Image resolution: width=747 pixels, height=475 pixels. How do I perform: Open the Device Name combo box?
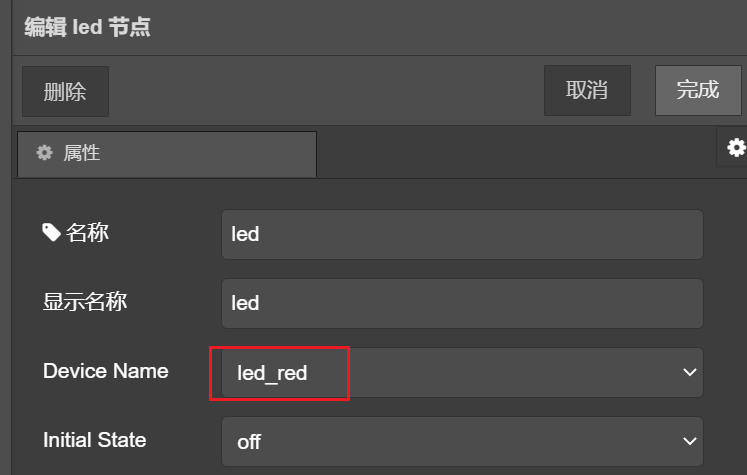tap(462, 372)
